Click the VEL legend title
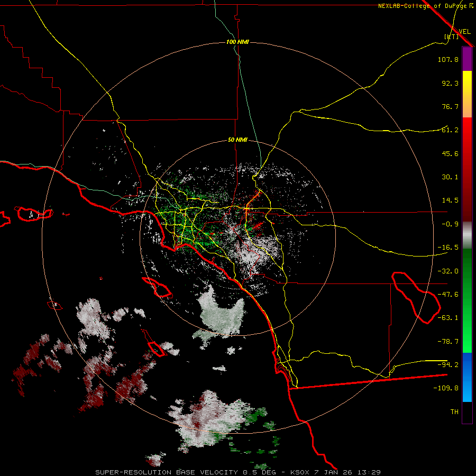Screen dimensions: 476x476 tap(464, 31)
